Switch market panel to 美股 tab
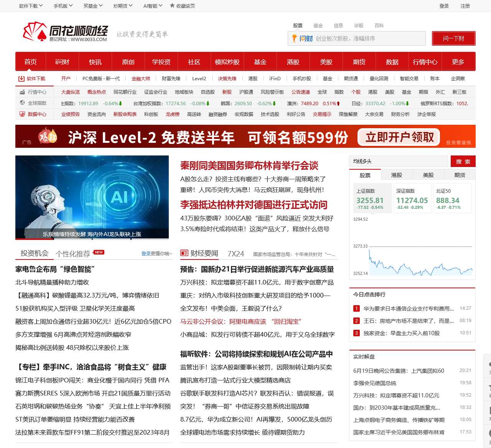This screenshot has width=491, height=448. tap(428, 175)
